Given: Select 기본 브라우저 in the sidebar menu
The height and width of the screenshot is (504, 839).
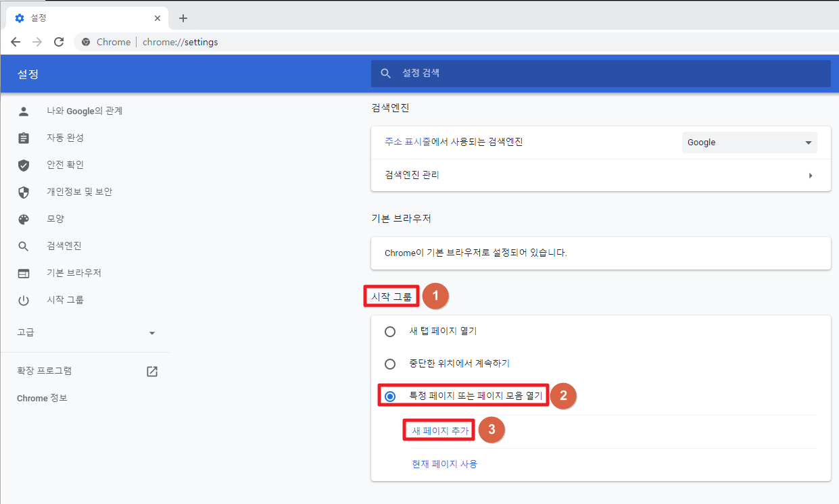Looking at the screenshot, I should (24, 272).
